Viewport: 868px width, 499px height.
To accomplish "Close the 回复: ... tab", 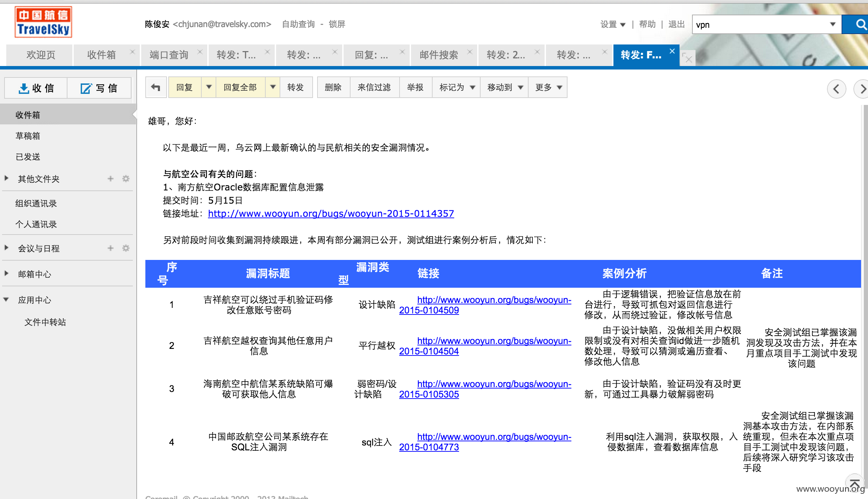I will (x=402, y=51).
